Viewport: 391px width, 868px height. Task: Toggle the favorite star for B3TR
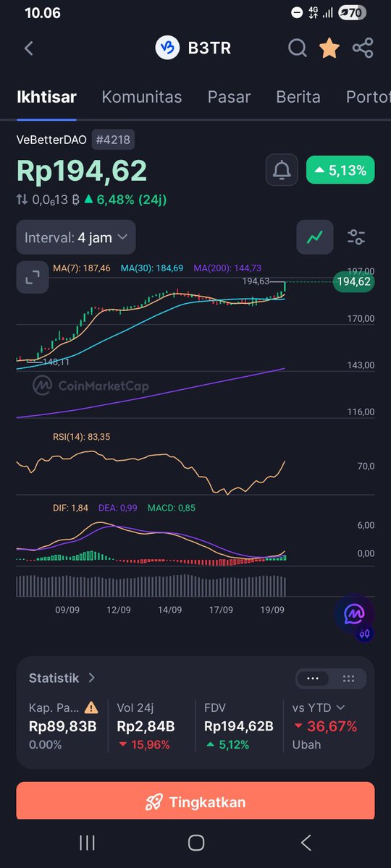(329, 48)
